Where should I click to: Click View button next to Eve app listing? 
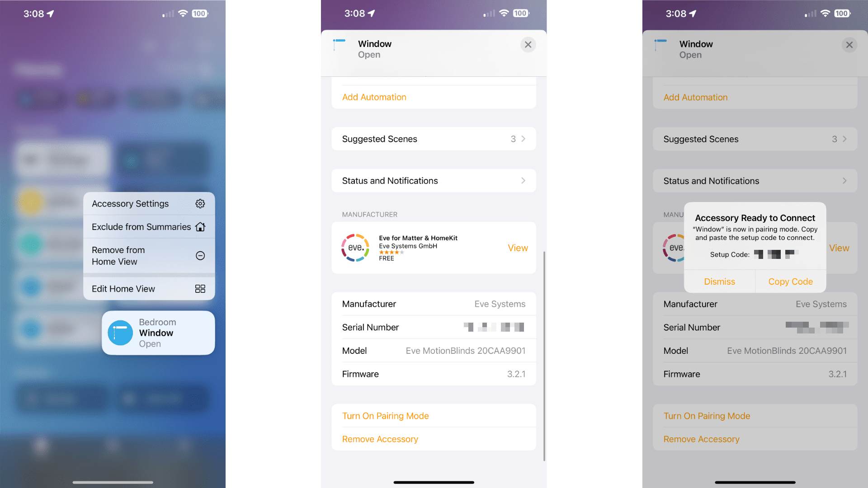[x=517, y=247]
